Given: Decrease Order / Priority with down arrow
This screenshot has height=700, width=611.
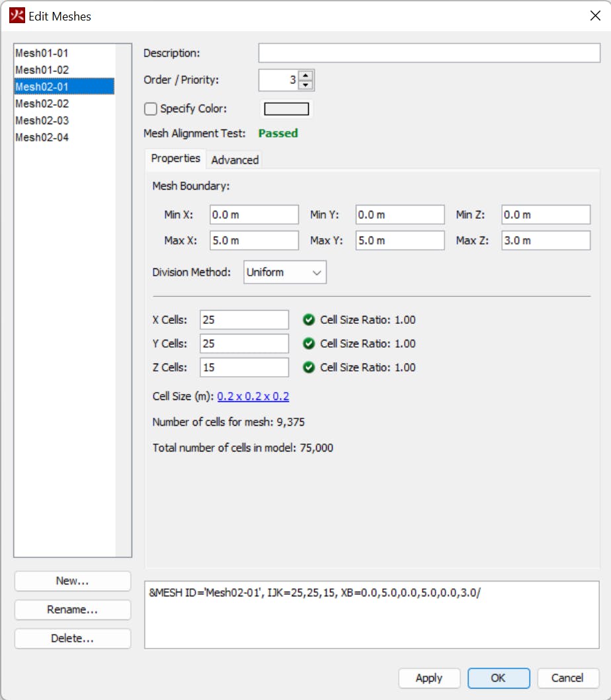Looking at the screenshot, I should [x=305, y=85].
